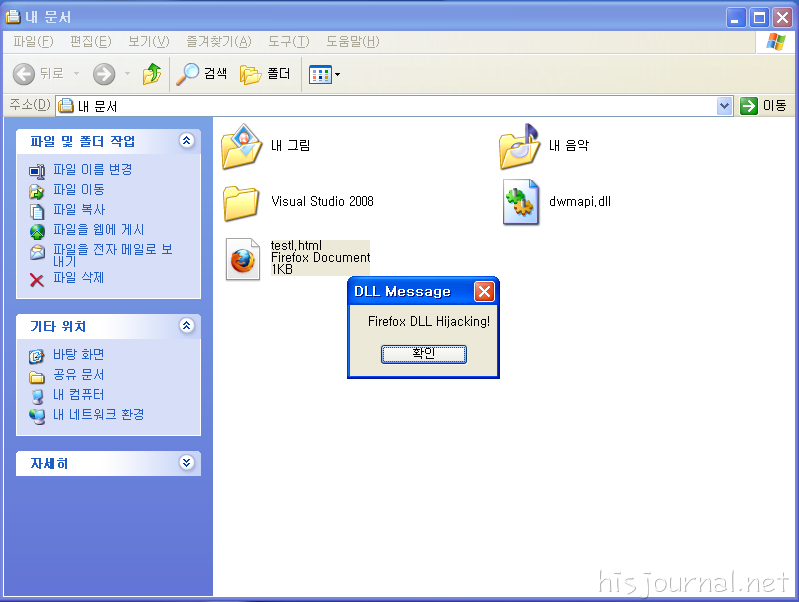799x602 pixels.
Task: Click the rename file icon
Action: point(37,171)
